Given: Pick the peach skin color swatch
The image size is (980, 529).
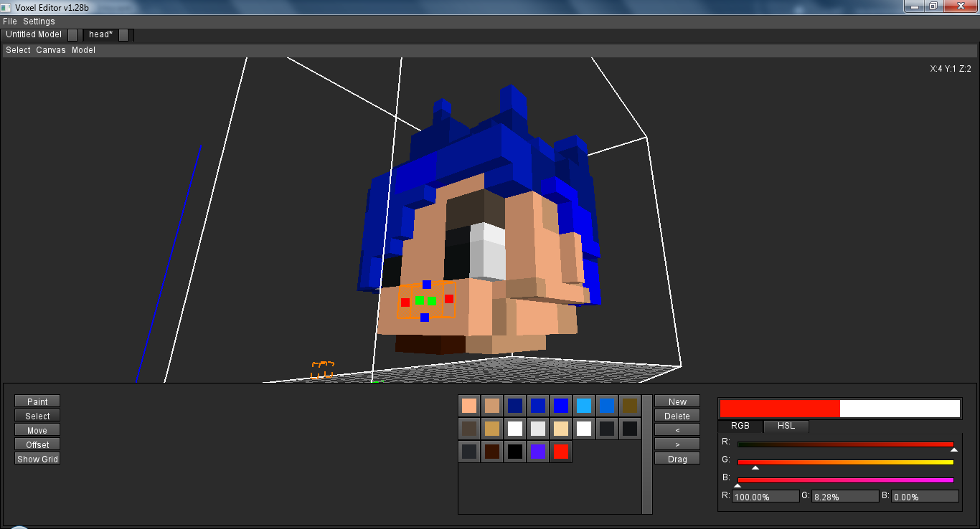Looking at the screenshot, I should point(469,406).
